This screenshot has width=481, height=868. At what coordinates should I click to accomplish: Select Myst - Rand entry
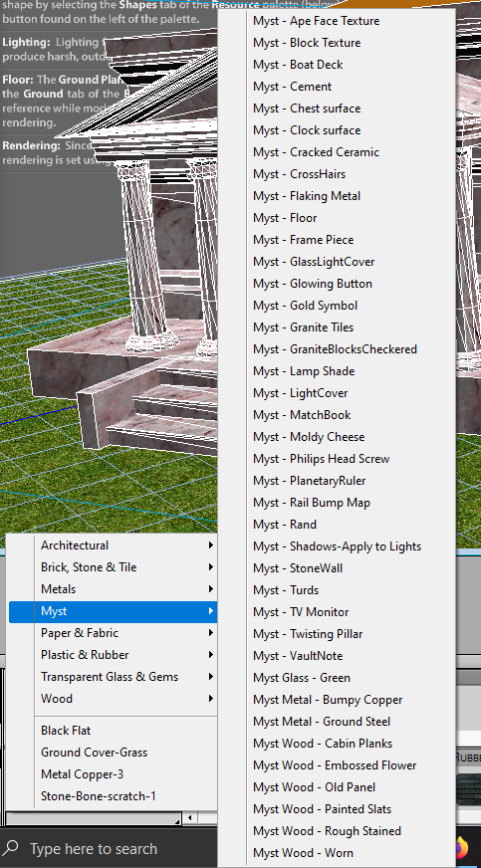[337, 525]
